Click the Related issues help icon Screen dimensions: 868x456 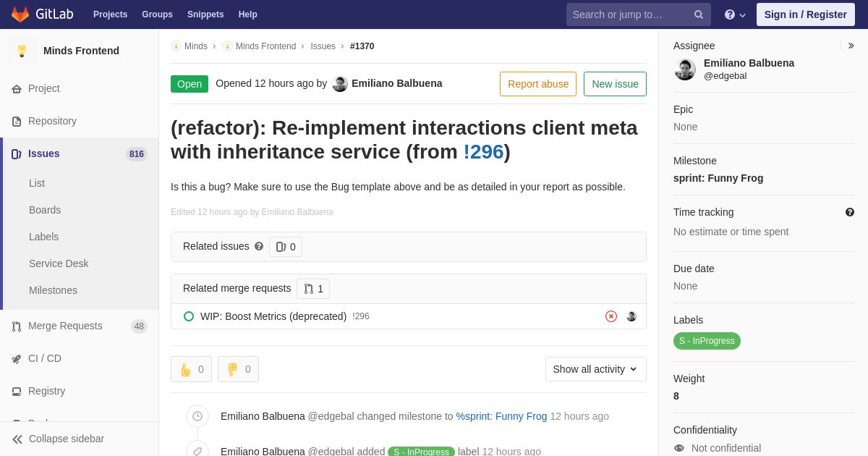[x=259, y=246]
